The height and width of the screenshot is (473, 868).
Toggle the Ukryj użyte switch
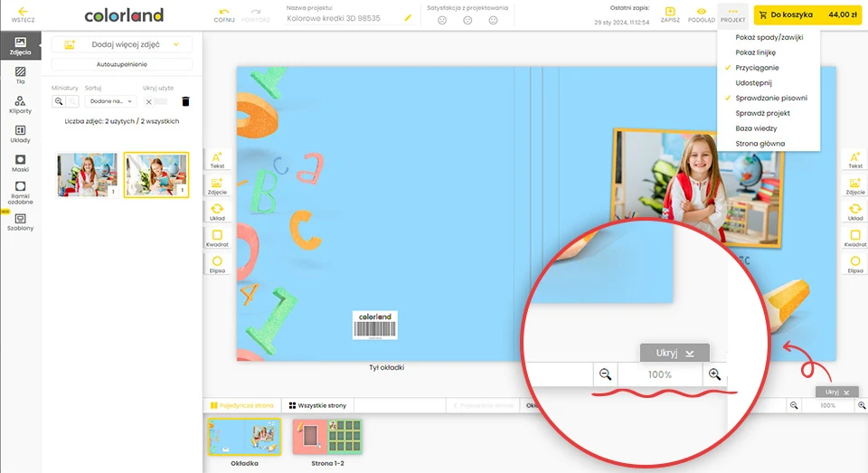click(x=156, y=101)
